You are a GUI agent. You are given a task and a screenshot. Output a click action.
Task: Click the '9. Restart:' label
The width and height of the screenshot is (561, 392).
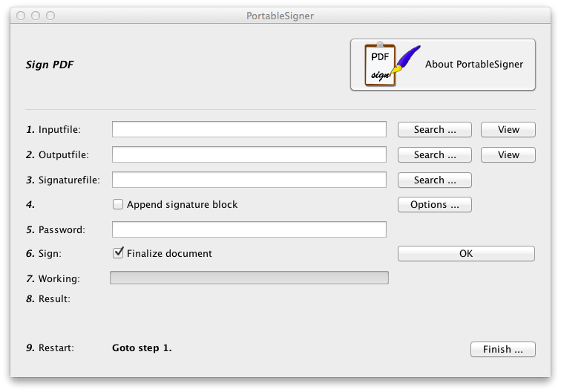(50, 348)
